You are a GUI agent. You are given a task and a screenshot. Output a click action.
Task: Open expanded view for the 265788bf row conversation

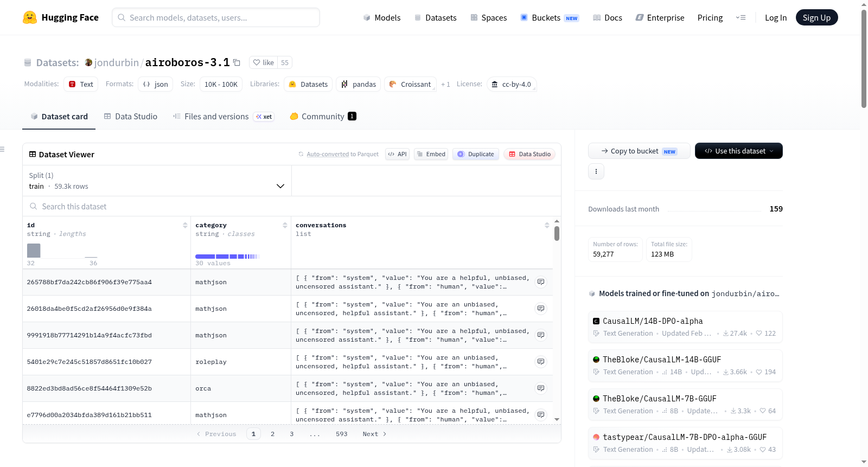(541, 282)
